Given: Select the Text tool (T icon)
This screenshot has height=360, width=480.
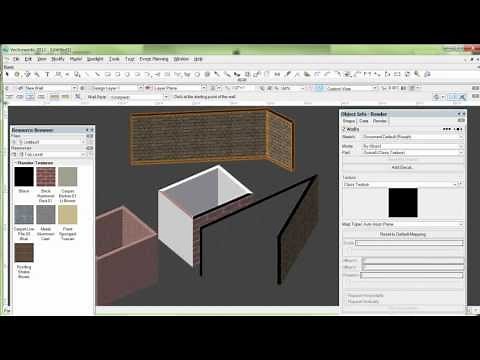Looking at the screenshot, I should (47, 74).
